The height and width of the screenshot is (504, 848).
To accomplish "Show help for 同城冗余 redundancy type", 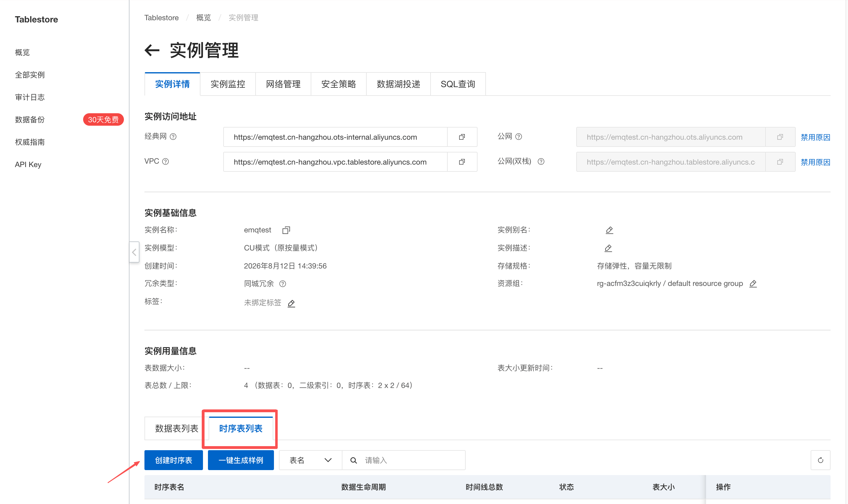I will (283, 284).
